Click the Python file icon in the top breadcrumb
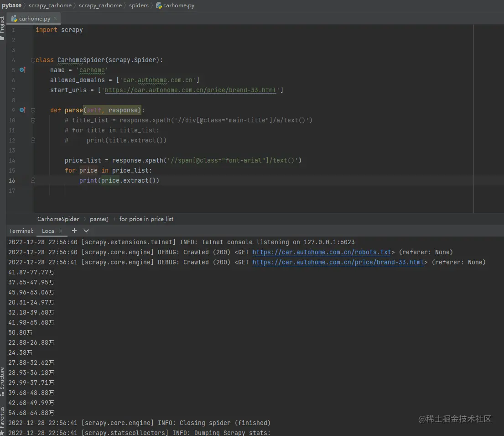The image size is (504, 436). tap(159, 5)
